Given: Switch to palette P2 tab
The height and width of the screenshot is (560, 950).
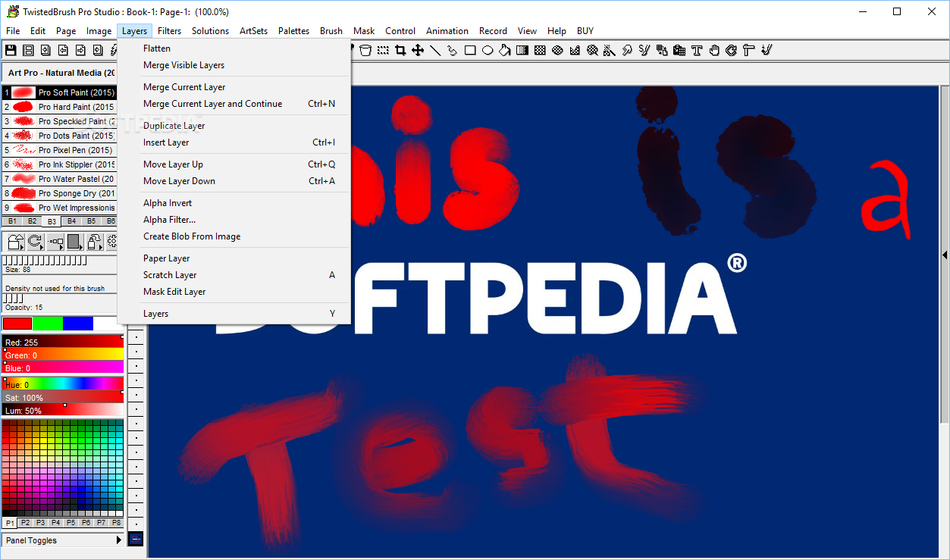Looking at the screenshot, I should [25, 523].
